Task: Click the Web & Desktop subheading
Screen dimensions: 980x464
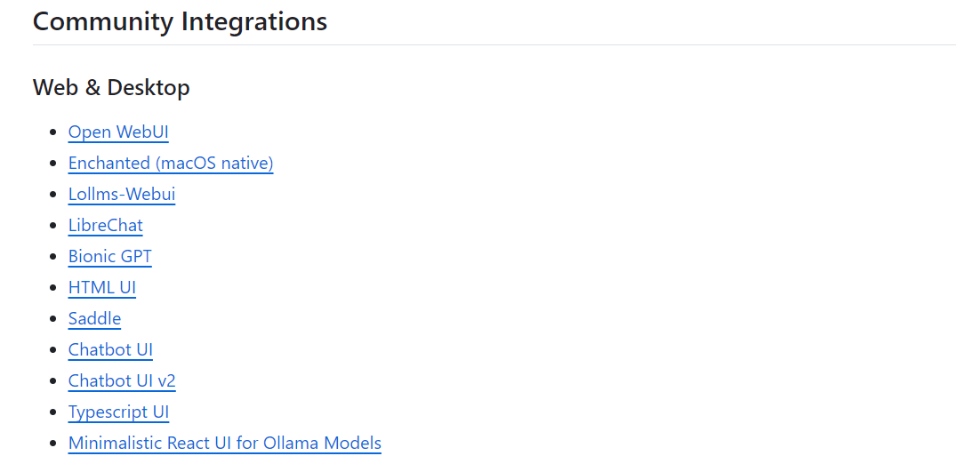Action: point(111,88)
